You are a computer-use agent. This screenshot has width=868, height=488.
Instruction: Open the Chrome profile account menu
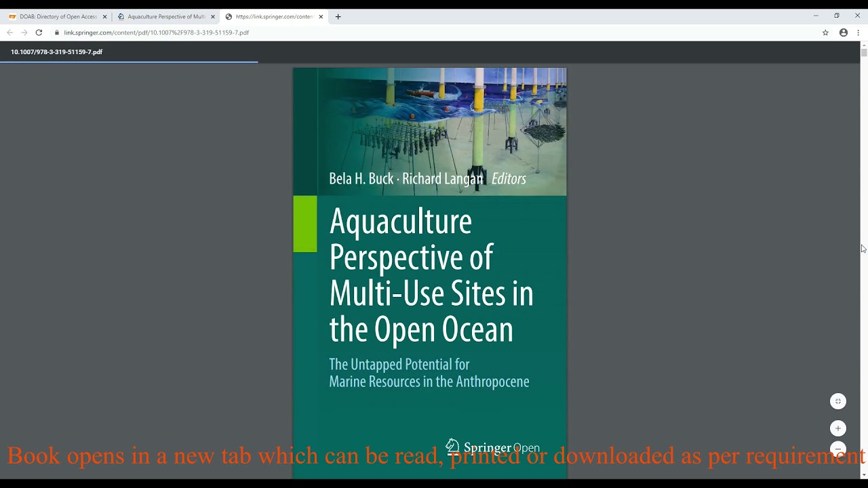(844, 33)
